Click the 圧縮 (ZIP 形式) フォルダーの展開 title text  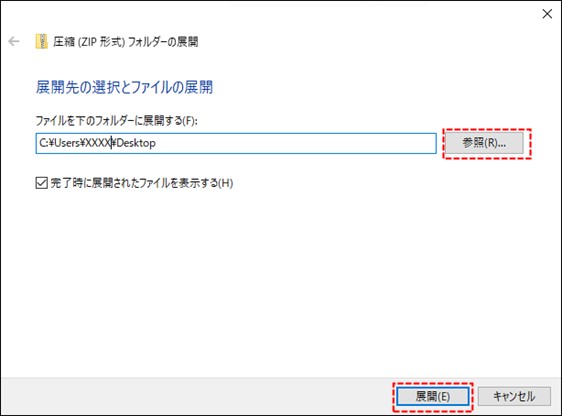125,42
